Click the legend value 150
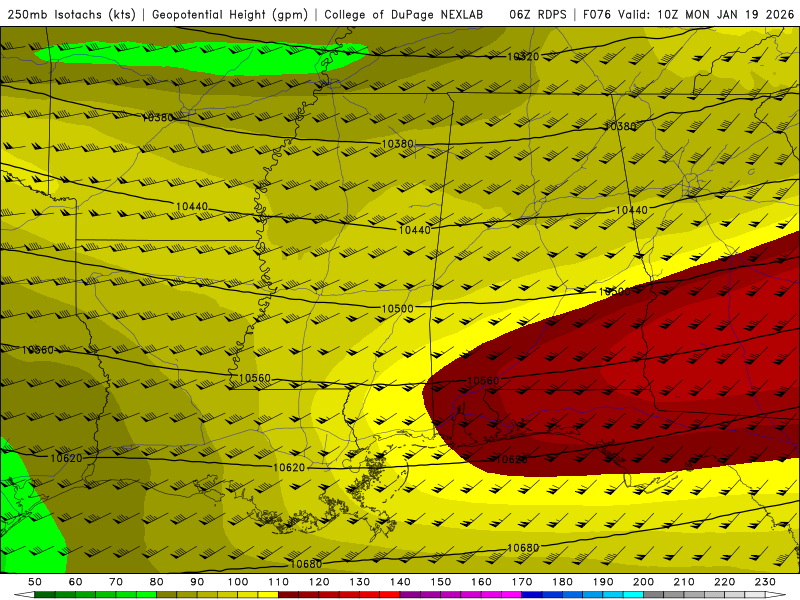The image size is (800, 600). coord(441,582)
